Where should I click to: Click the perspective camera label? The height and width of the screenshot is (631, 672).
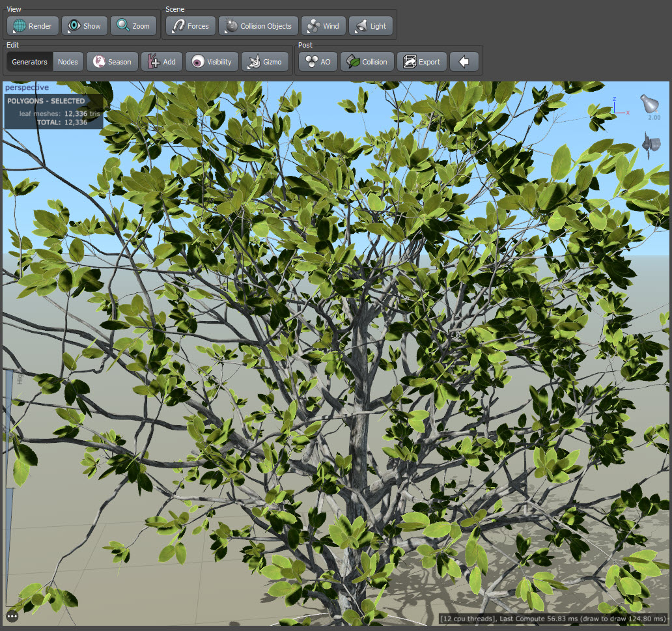(x=27, y=87)
